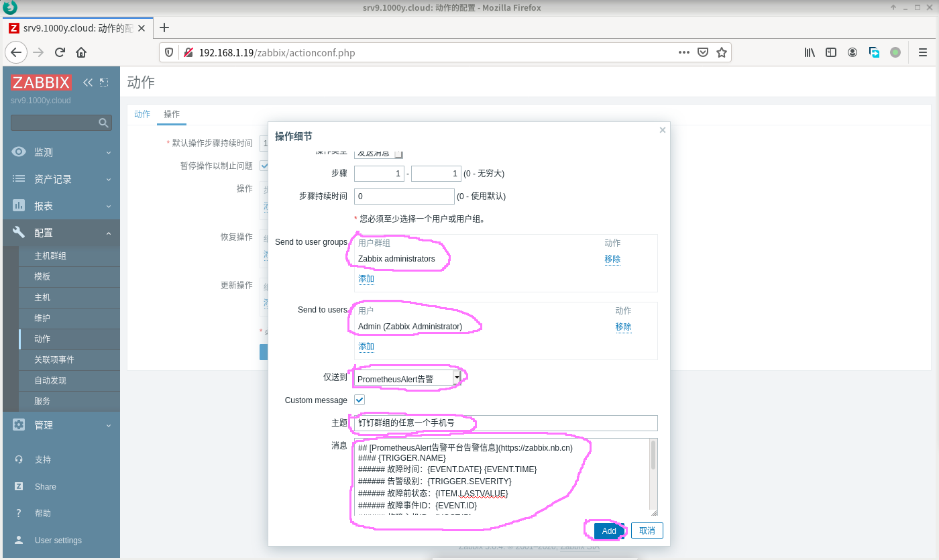The width and height of the screenshot is (939, 560).
Task: Open the 操作类型 dropdown at dialog top
Action: click(379, 153)
